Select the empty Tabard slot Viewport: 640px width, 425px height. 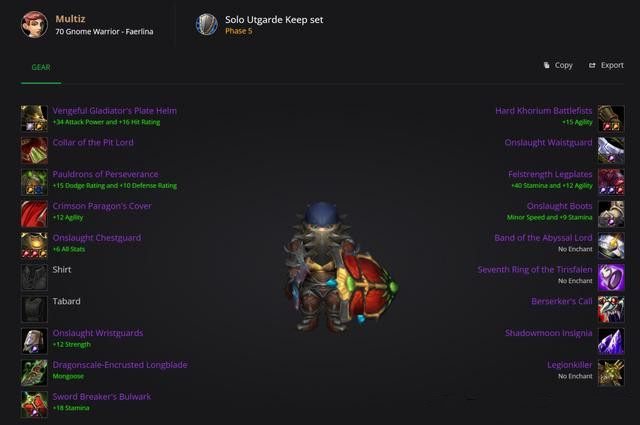(x=34, y=309)
